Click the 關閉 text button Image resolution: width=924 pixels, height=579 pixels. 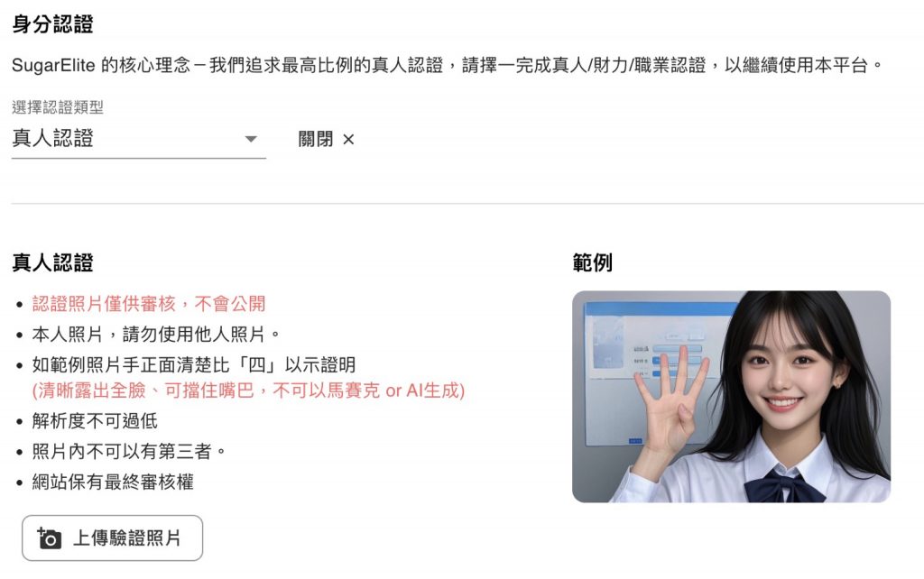[x=315, y=140]
